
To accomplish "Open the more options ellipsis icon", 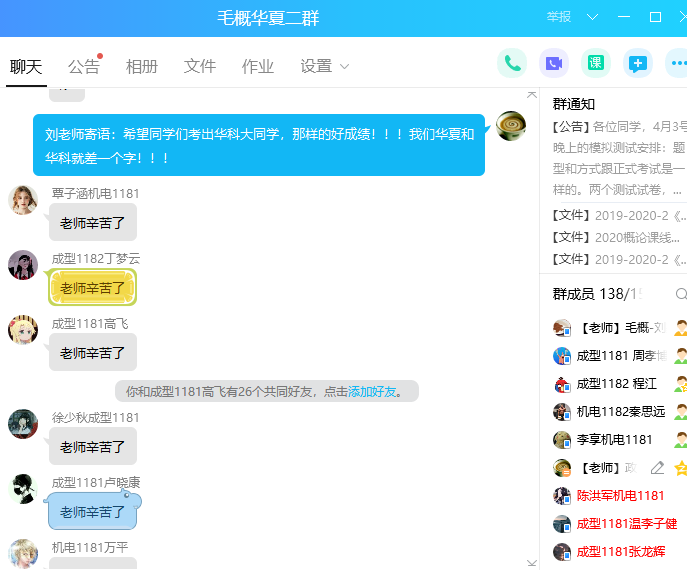I will tap(677, 63).
